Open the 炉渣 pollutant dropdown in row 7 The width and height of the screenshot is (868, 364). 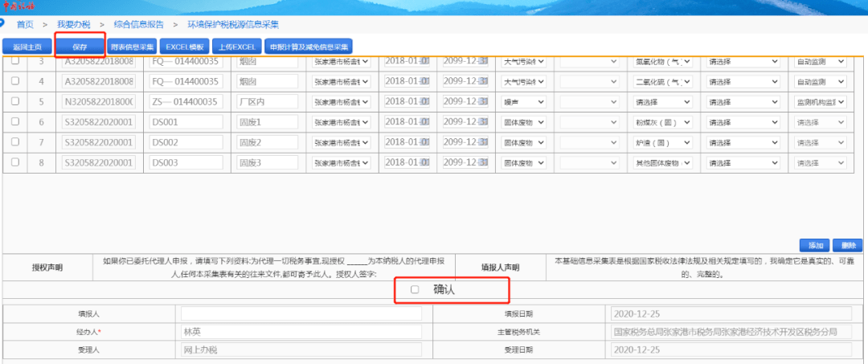click(662, 143)
